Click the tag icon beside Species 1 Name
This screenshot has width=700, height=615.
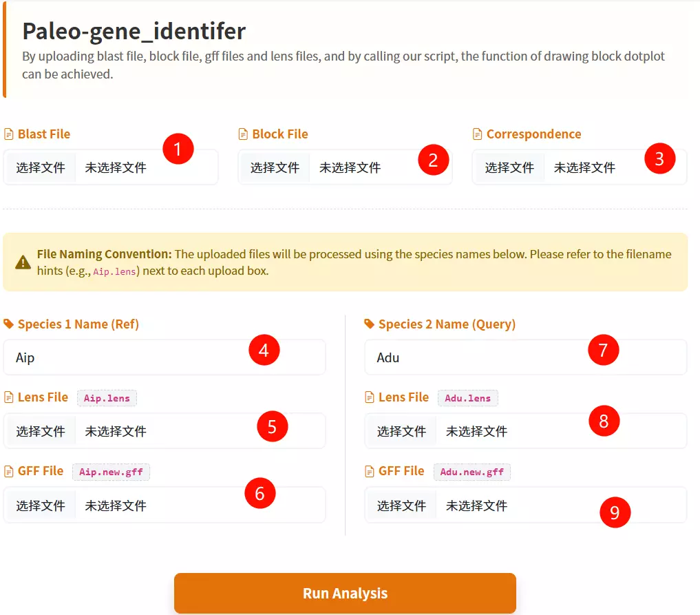9,324
